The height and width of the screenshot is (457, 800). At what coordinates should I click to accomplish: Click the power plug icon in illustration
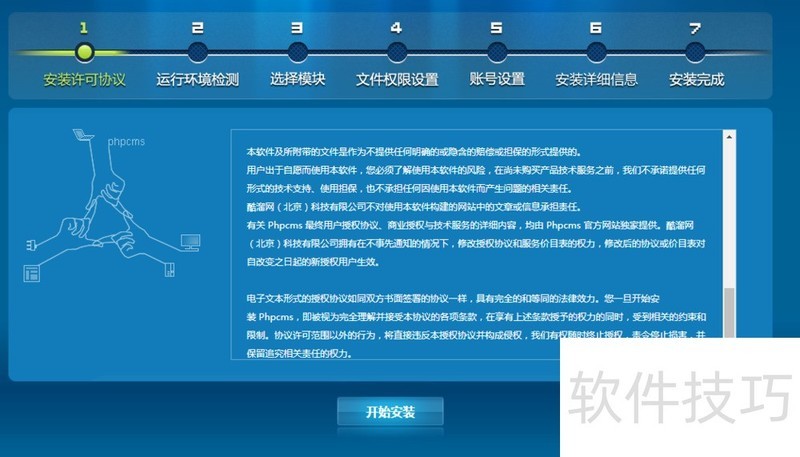pyautogui.click(x=32, y=245)
